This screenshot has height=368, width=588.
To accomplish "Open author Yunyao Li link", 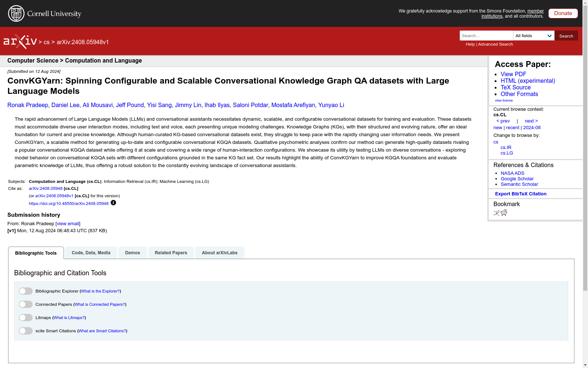I will pyautogui.click(x=331, y=105).
